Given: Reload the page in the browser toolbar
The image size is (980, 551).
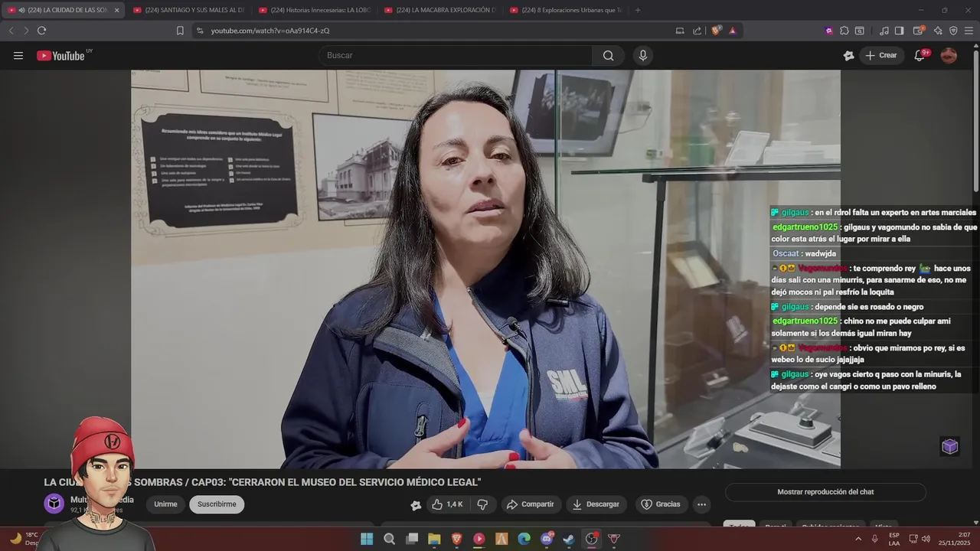Looking at the screenshot, I should pyautogui.click(x=41, y=31).
